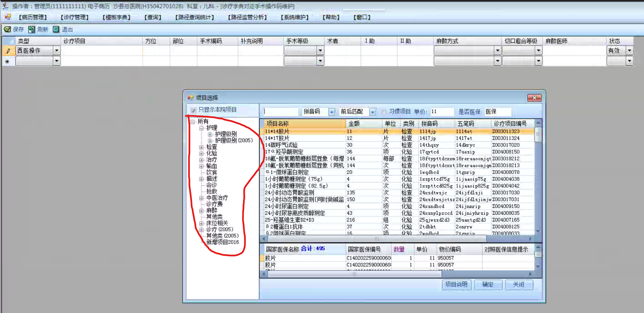
Task: Open the 系统维护 menu
Action: coord(294,17)
